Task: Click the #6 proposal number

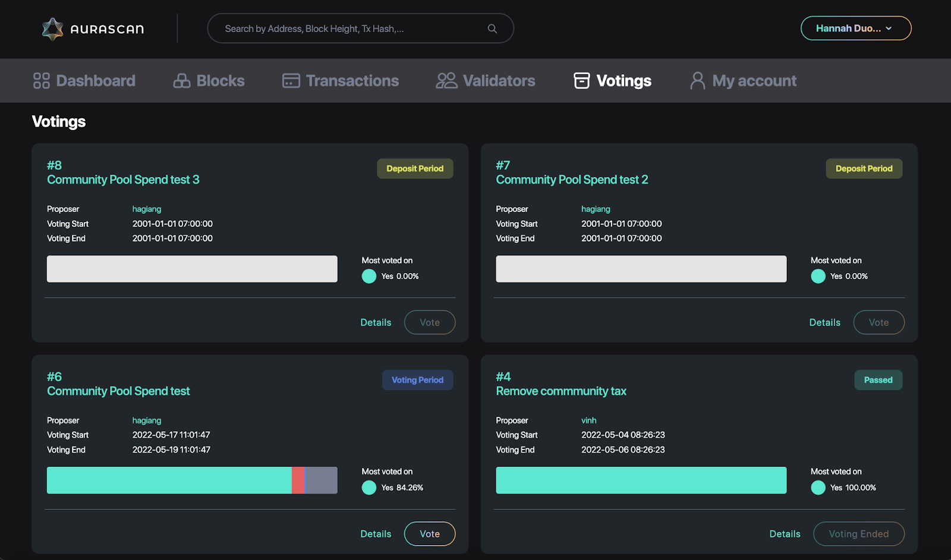Action: click(55, 377)
